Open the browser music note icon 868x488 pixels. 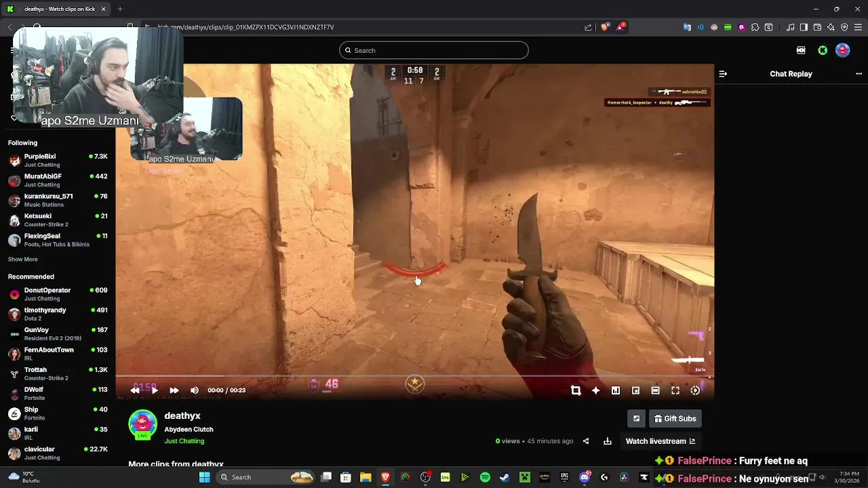790,27
